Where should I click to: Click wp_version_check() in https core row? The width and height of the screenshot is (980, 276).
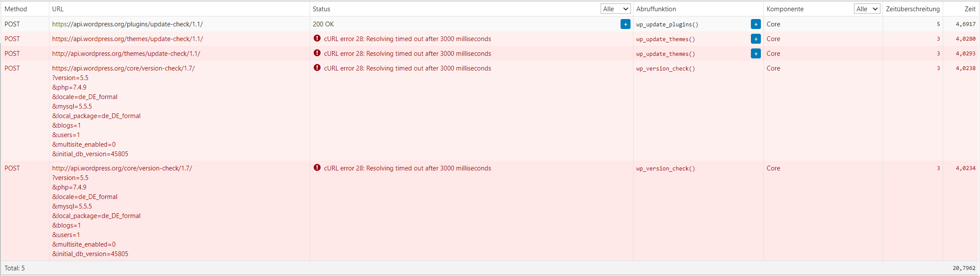665,69
